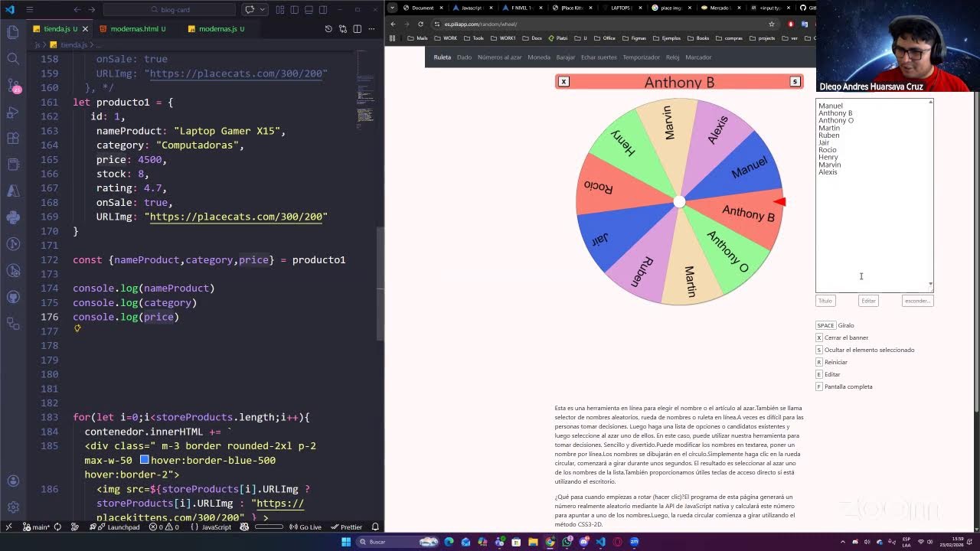
Task: Open the Dado menu item
Action: (x=464, y=57)
